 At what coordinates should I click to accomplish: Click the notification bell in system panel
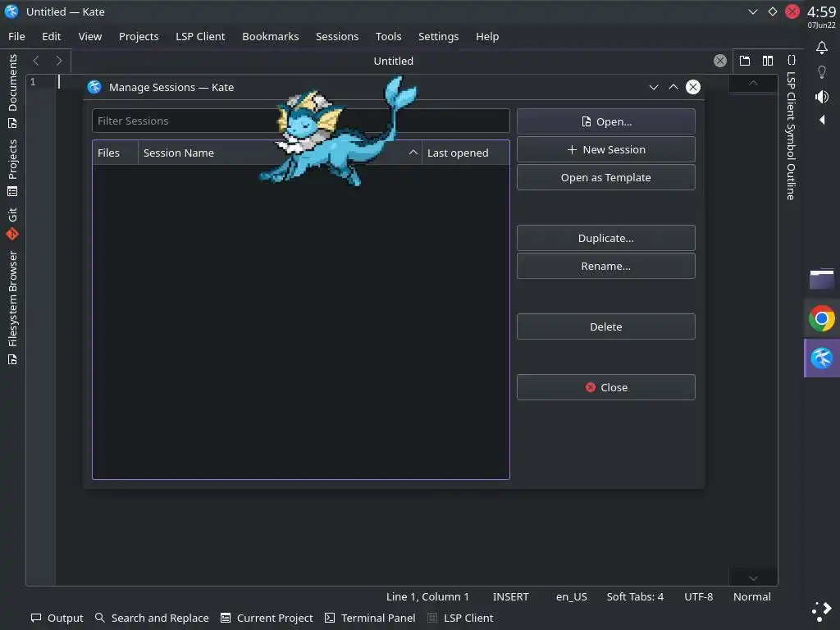pyautogui.click(x=822, y=48)
